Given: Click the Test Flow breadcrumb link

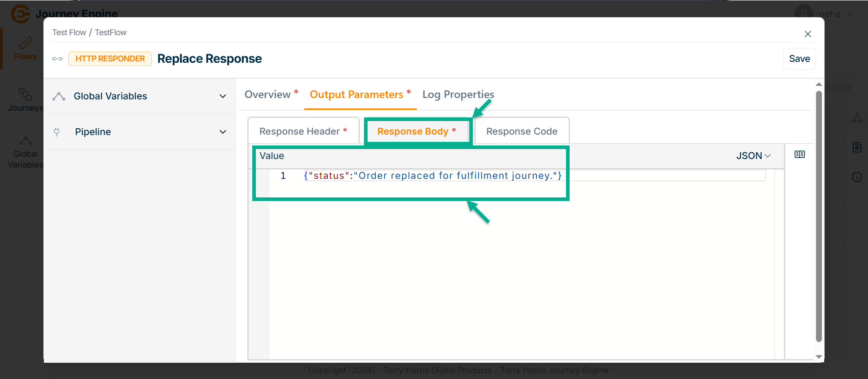Looking at the screenshot, I should [69, 33].
